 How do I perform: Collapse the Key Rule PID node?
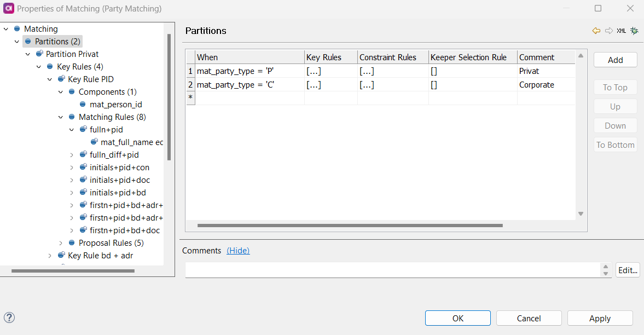coord(50,79)
